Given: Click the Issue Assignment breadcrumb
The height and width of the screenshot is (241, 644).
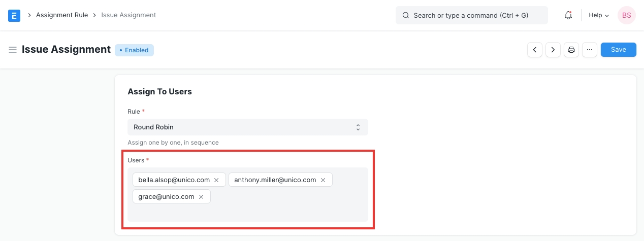Looking at the screenshot, I should tap(128, 15).
